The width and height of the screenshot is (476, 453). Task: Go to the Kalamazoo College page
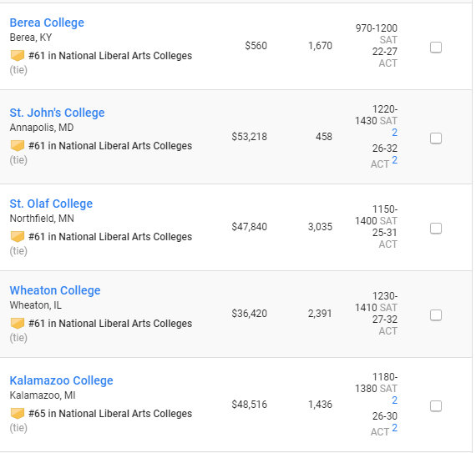[x=61, y=380]
